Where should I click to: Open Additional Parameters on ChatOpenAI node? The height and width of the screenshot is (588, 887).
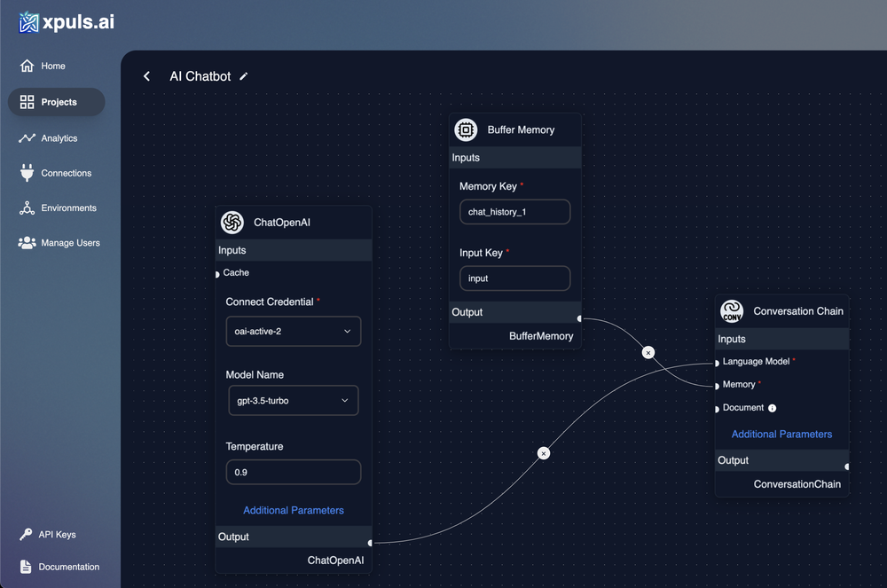[293, 510]
